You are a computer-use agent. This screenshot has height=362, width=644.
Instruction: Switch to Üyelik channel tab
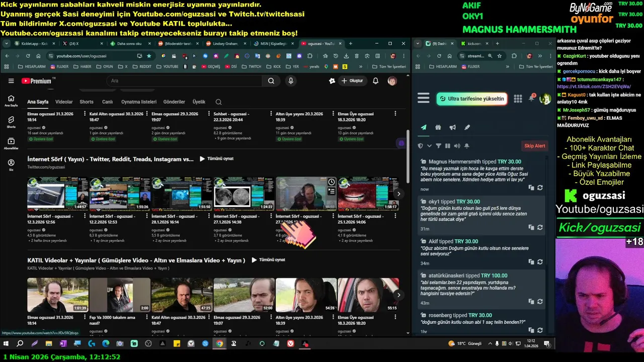pos(199,102)
